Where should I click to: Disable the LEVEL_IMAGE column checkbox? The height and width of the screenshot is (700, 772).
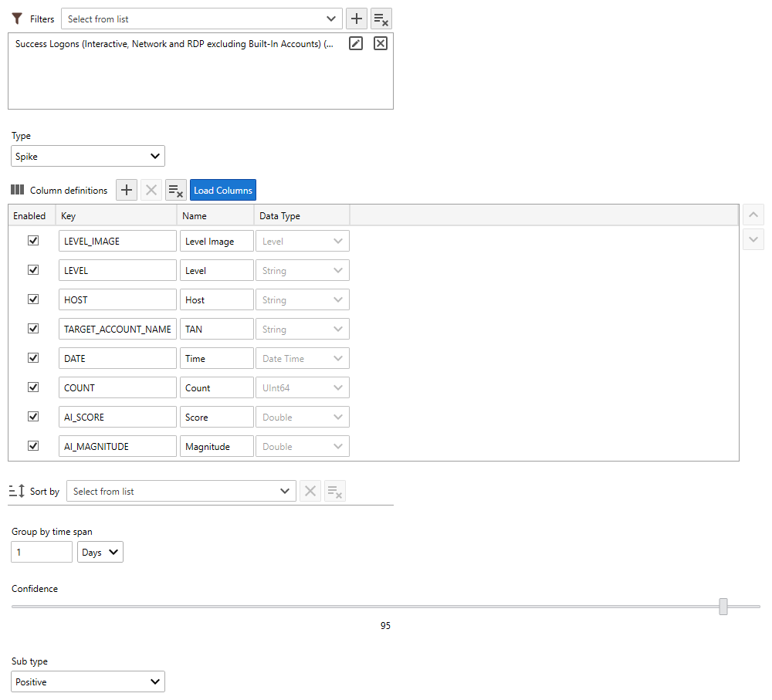coord(33,241)
